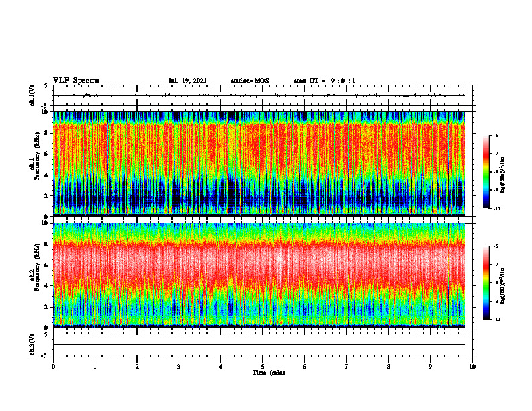Screen dimensions: 532x411
Task: Click the "ch.3(V)" waveform axis label
Action: (x=32, y=345)
